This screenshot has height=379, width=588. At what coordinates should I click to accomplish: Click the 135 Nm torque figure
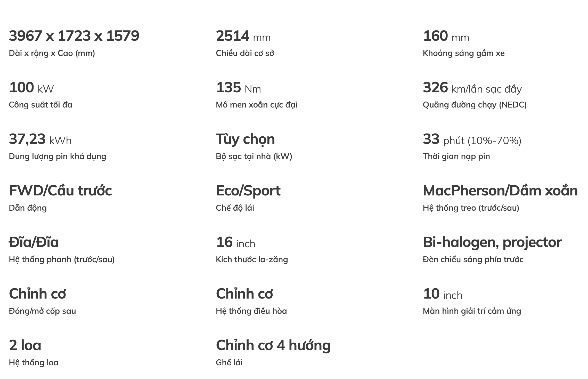tap(238, 88)
